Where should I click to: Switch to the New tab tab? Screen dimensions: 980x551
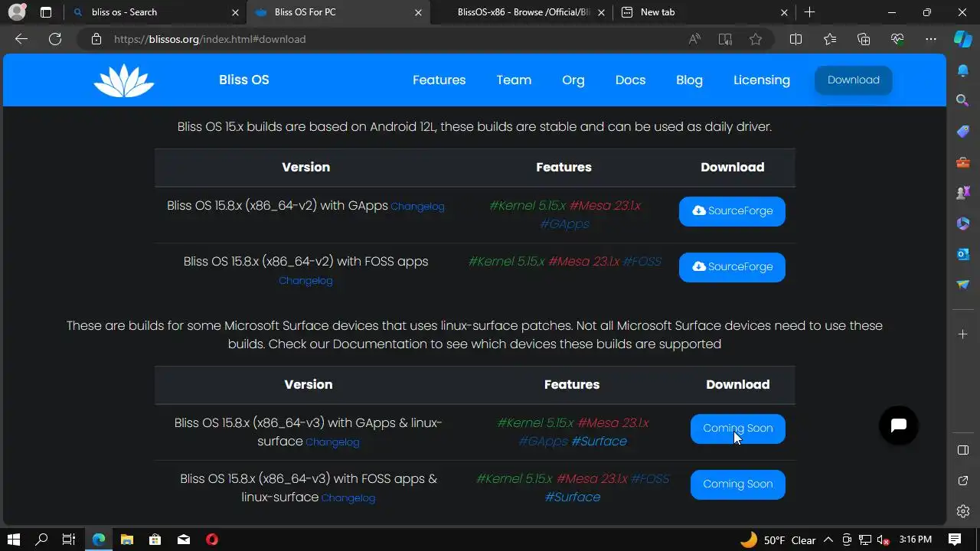pos(705,12)
